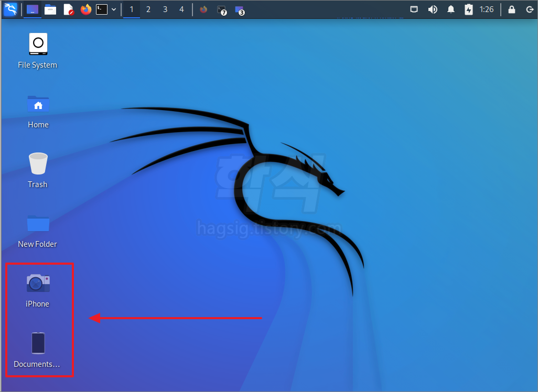Select the iPhone camera desktop icon
The height and width of the screenshot is (392, 538).
[x=38, y=283]
